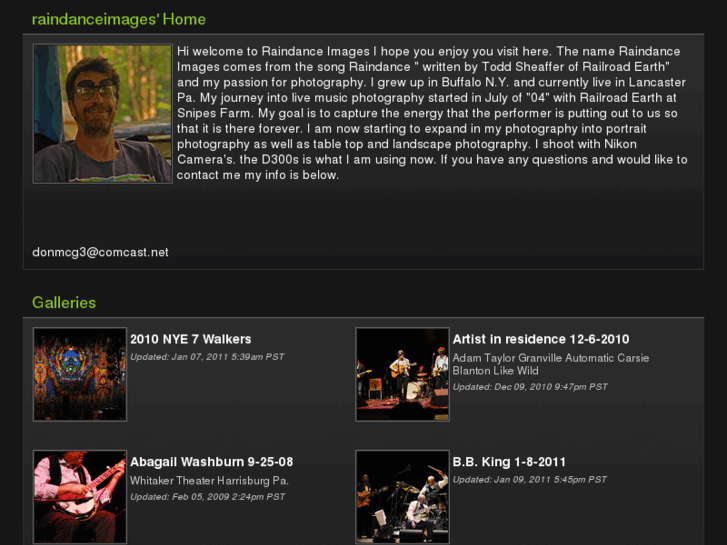Open the Artist in residence gallery thumbnail
This screenshot has width=727, height=545.
(402, 374)
